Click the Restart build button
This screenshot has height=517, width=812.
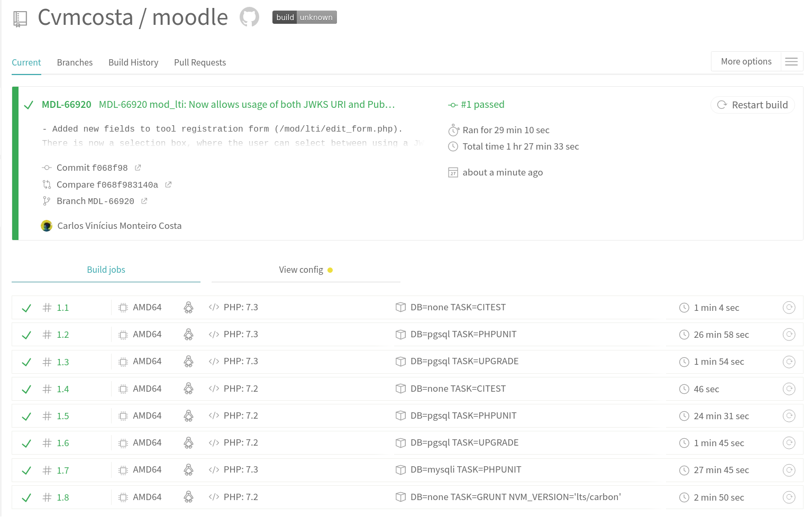tap(753, 105)
